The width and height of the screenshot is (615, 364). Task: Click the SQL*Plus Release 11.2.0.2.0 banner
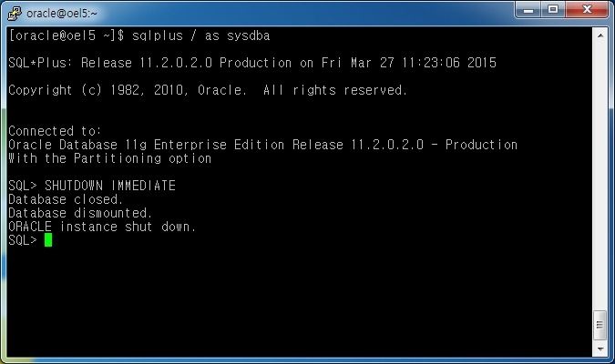click(x=252, y=63)
